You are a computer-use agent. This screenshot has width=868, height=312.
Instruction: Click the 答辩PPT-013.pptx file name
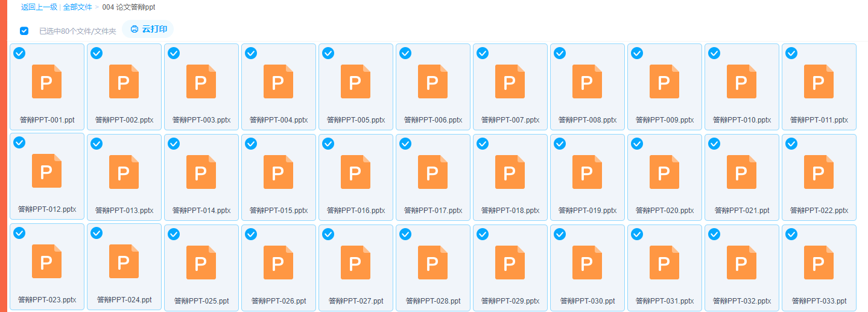pyautogui.click(x=124, y=211)
